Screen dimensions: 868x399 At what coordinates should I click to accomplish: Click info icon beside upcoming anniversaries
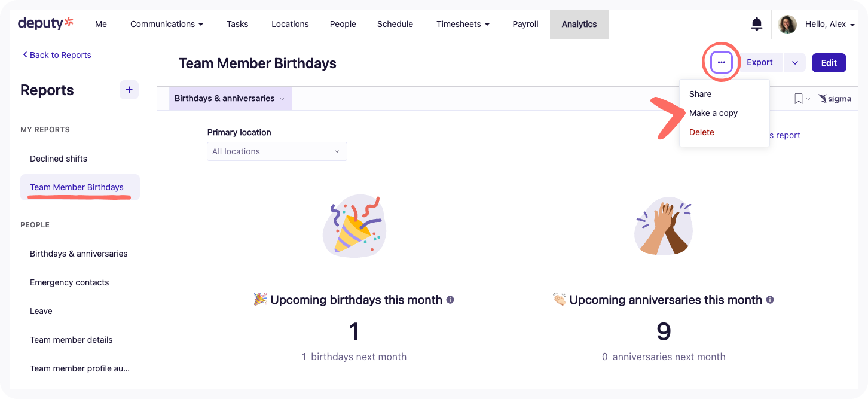(x=770, y=300)
